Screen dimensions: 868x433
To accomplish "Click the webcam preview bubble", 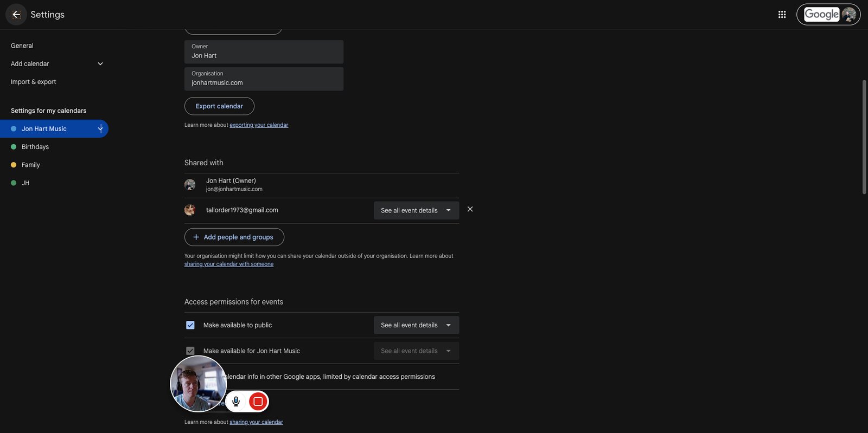I will [x=198, y=384].
